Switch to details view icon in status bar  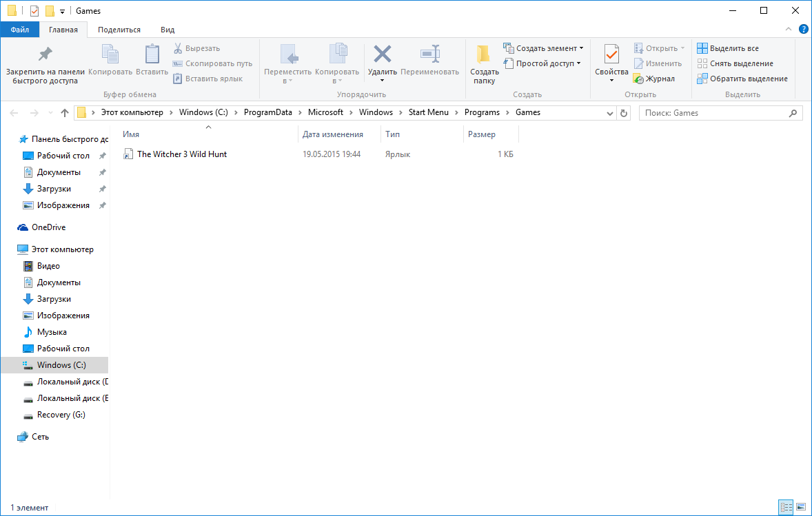click(786, 507)
